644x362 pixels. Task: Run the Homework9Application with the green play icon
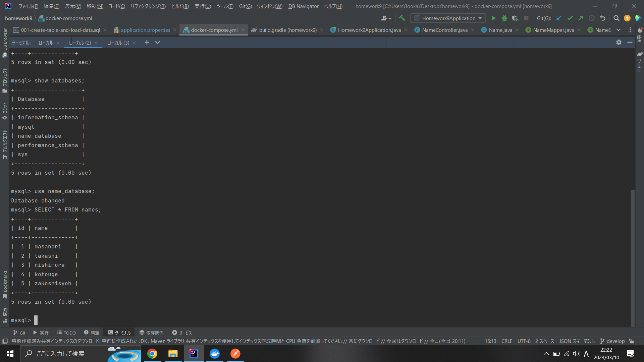tap(493, 18)
